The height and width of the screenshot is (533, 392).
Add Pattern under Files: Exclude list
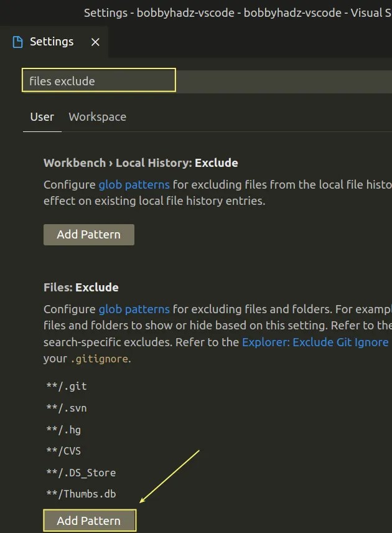(90, 521)
